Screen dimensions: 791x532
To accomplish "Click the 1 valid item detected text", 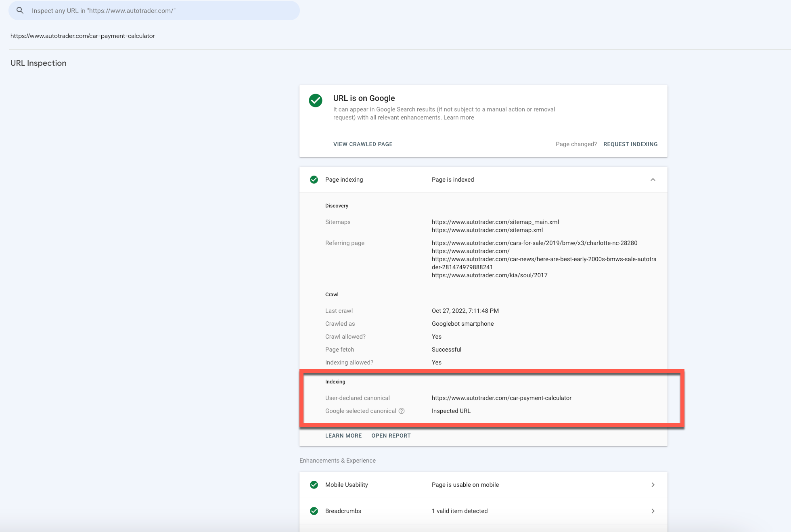I will [x=459, y=511].
